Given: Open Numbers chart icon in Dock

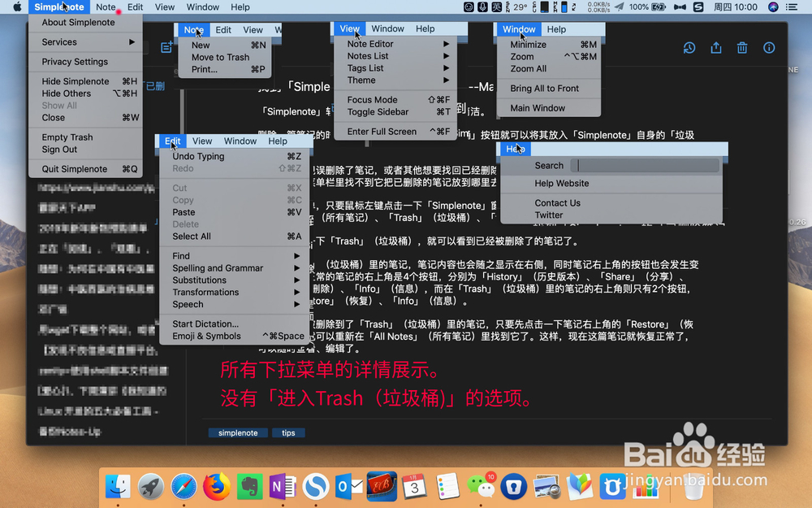Looking at the screenshot, I should tap(645, 487).
